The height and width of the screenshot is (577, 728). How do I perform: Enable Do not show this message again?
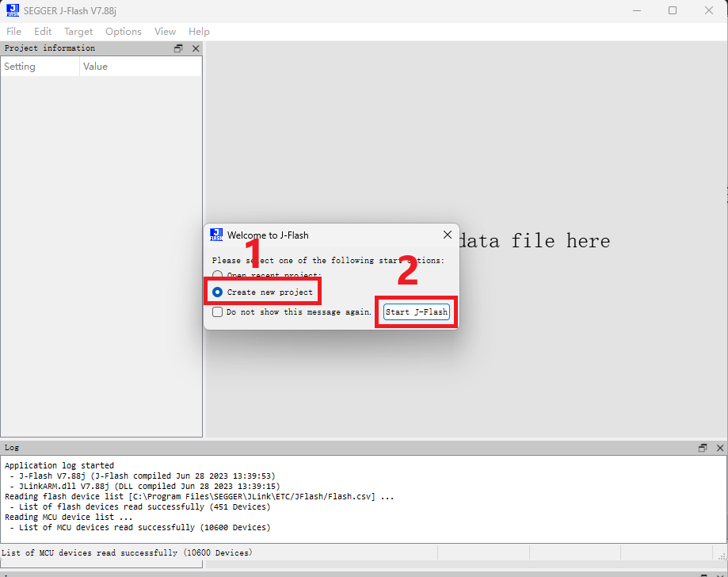pyautogui.click(x=218, y=312)
